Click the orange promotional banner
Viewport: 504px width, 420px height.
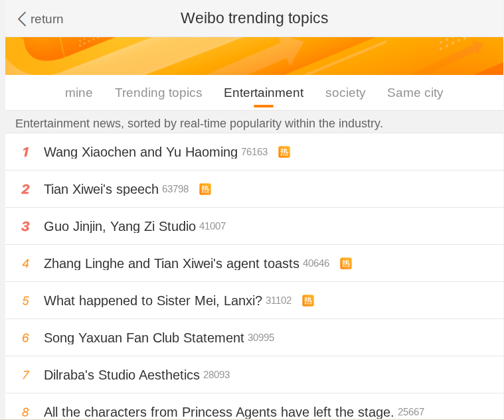click(x=254, y=56)
